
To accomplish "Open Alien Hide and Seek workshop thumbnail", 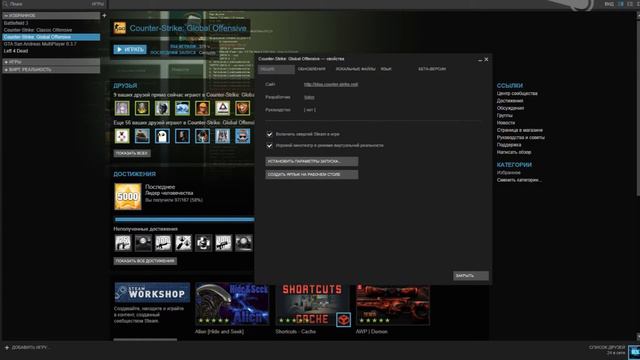I will point(232,304).
